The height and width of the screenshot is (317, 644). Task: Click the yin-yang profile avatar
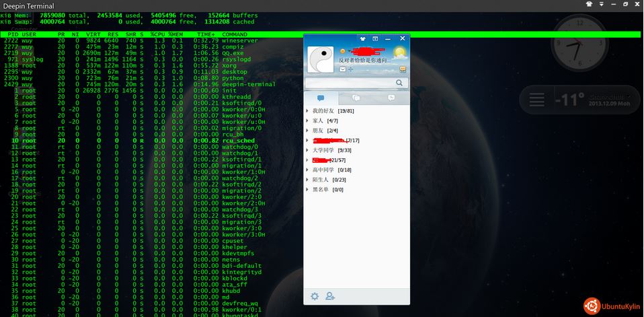[321, 59]
